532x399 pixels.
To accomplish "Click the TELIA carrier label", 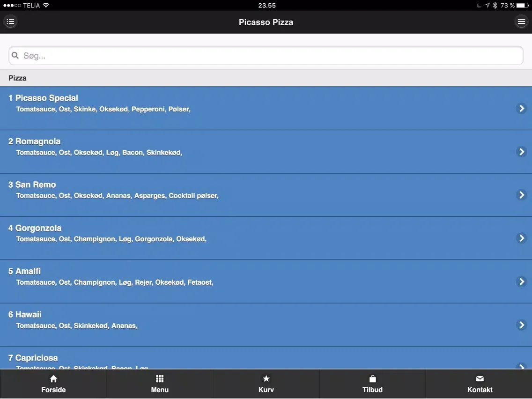I will point(31,6).
